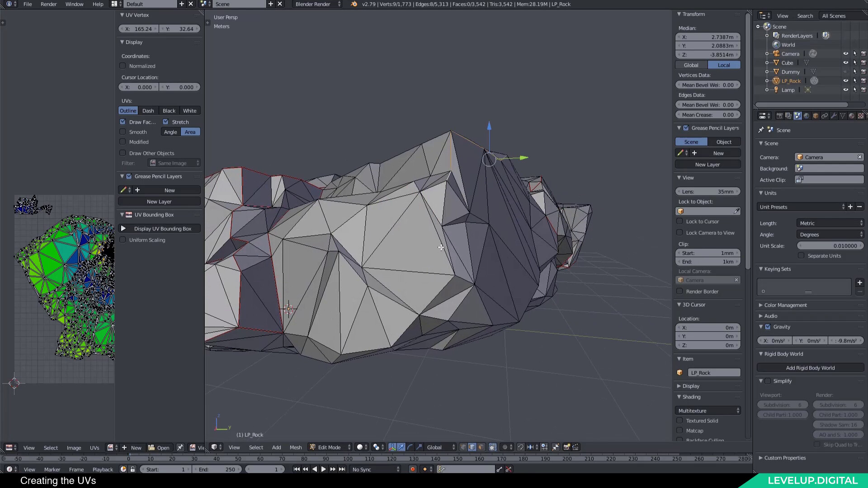Image resolution: width=868 pixels, height=488 pixels.
Task: Open the Modifiers wrench properties tab
Action: tap(834, 116)
